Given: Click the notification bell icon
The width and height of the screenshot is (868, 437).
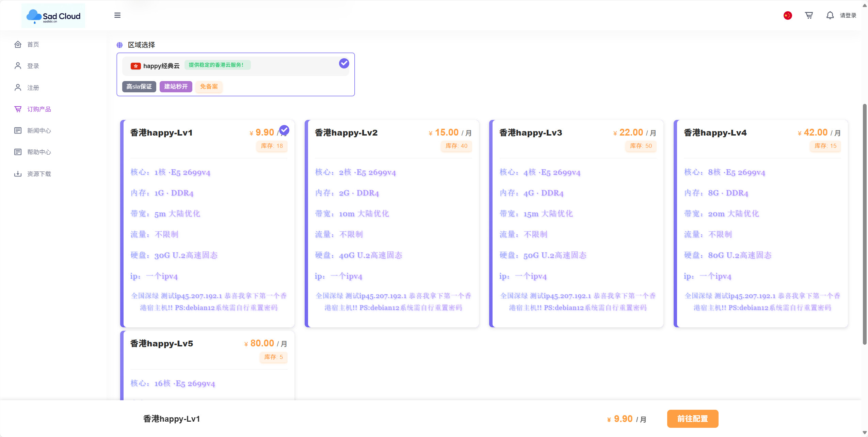Looking at the screenshot, I should [x=830, y=15].
